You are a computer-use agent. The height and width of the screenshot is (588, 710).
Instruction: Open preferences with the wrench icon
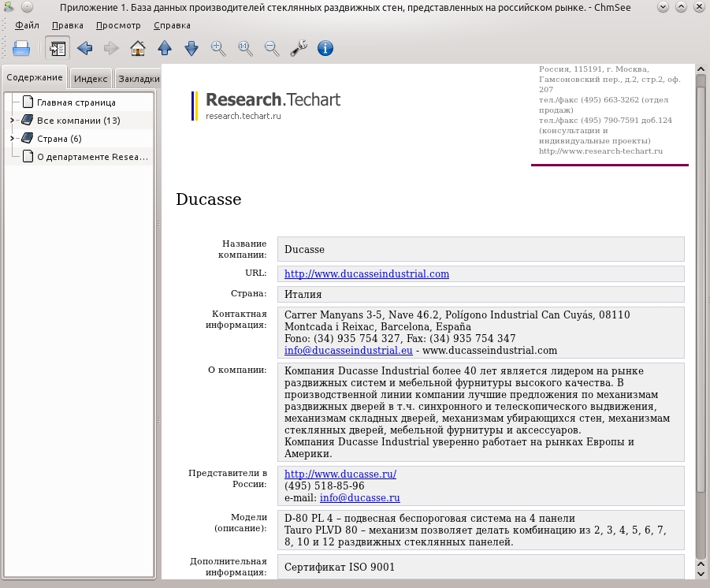click(x=299, y=48)
